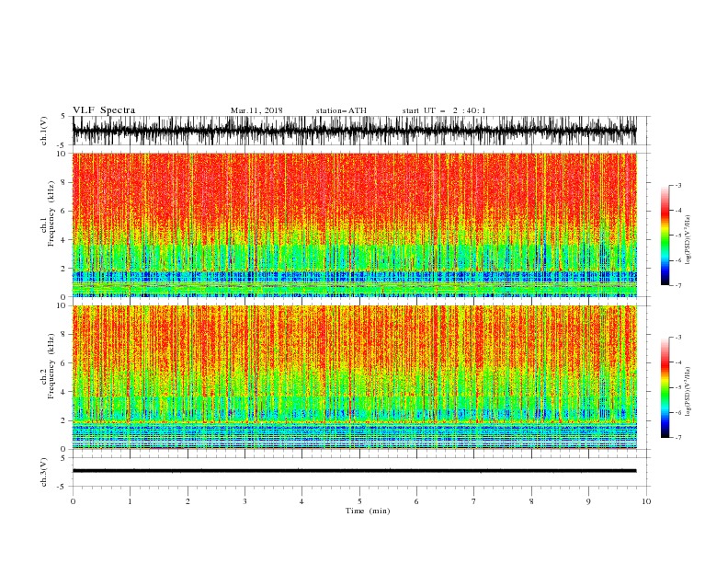Click the "6" kHz tick on ch.2 frequency axis

pos(63,363)
